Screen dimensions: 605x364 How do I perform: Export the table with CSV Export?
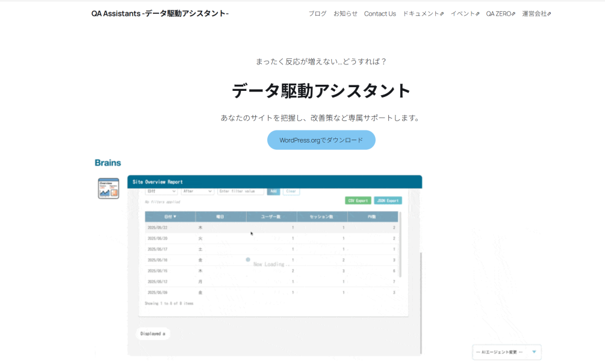pos(358,200)
